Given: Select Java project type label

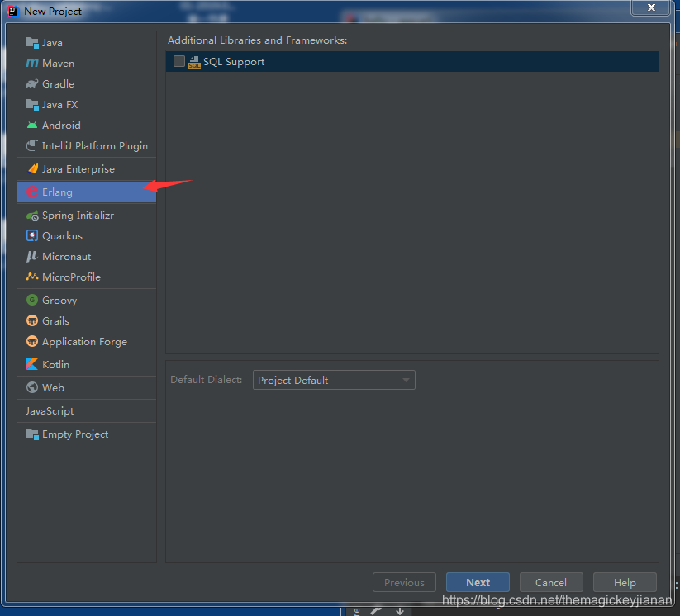Looking at the screenshot, I should coord(52,43).
